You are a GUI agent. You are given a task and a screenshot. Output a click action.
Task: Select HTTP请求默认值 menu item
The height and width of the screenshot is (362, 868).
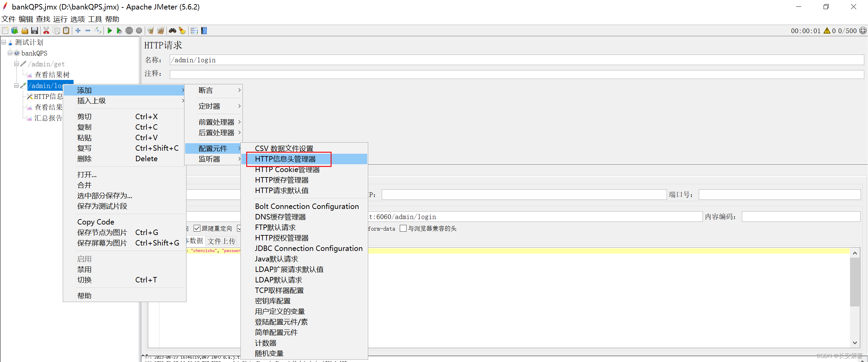[304, 191]
